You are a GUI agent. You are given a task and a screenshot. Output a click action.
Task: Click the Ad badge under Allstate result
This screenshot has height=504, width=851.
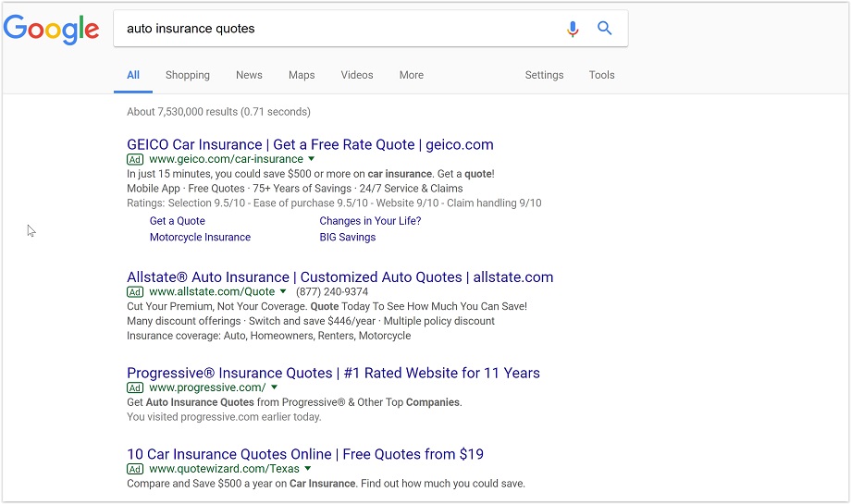click(135, 292)
